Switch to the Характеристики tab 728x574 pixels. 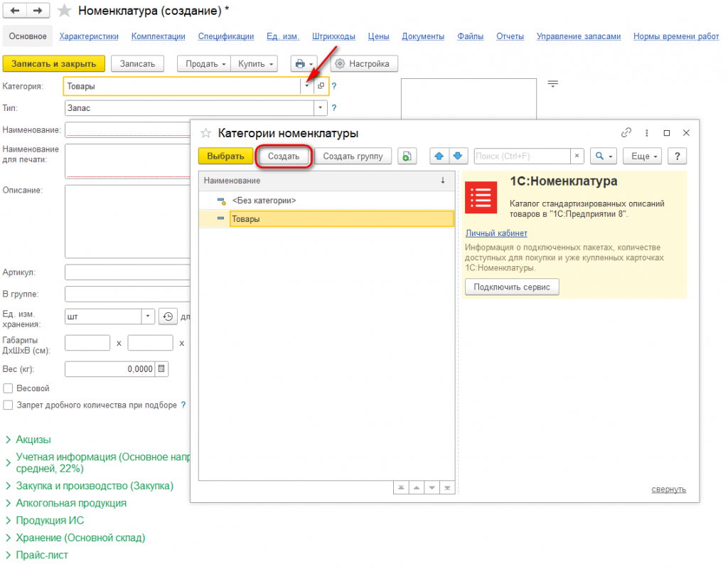pos(89,36)
